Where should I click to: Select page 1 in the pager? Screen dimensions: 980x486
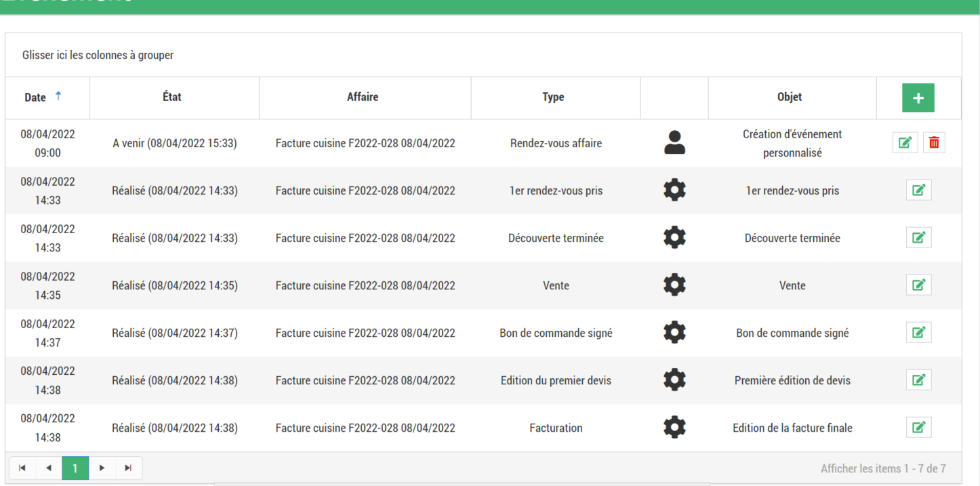click(x=75, y=468)
